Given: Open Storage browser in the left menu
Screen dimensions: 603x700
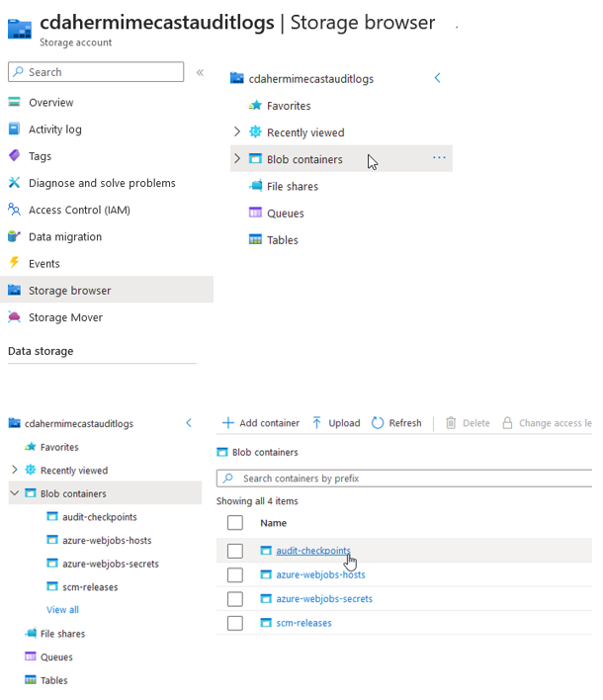Looking at the screenshot, I should pos(69,291).
